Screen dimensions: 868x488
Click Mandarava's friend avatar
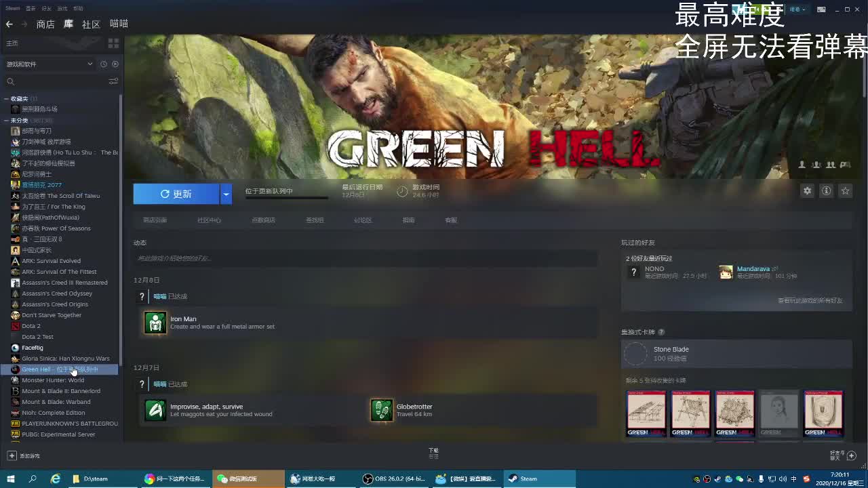coord(726,272)
